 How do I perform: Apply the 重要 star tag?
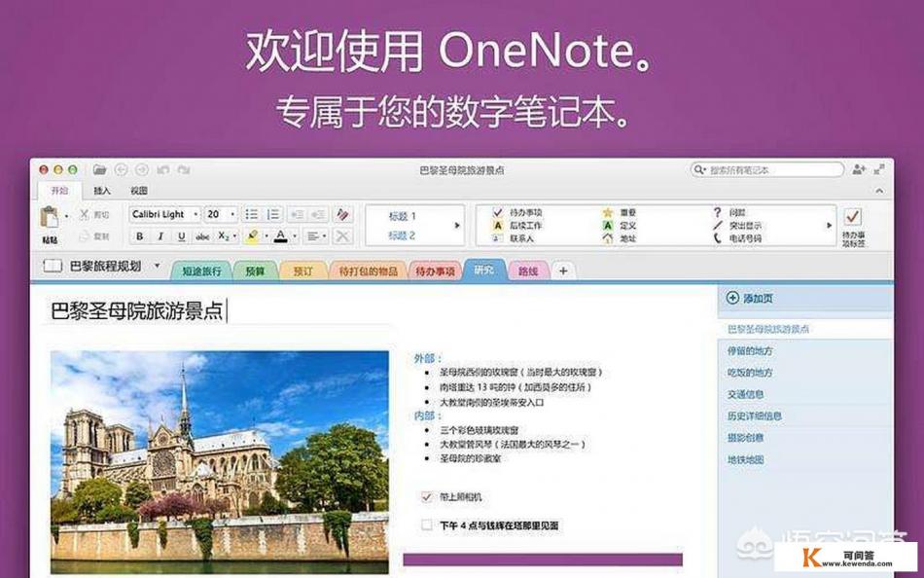(x=620, y=212)
